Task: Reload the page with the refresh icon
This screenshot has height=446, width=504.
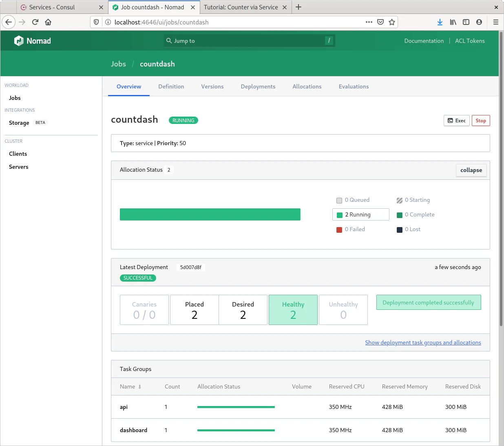Action: pyautogui.click(x=35, y=22)
